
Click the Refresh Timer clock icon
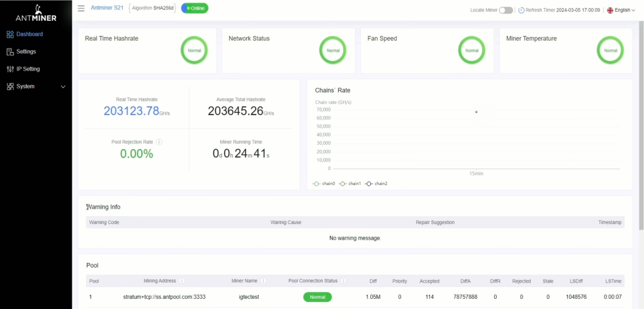pos(521,10)
